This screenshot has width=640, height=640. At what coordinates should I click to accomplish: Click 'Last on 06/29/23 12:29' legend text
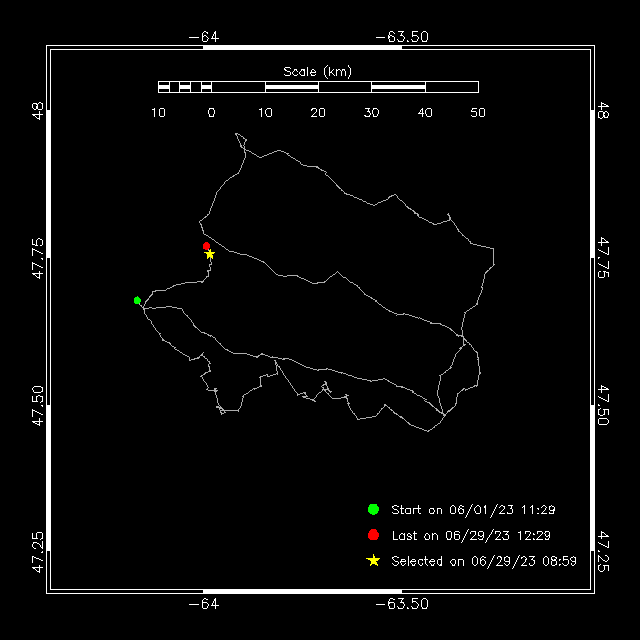(471, 536)
